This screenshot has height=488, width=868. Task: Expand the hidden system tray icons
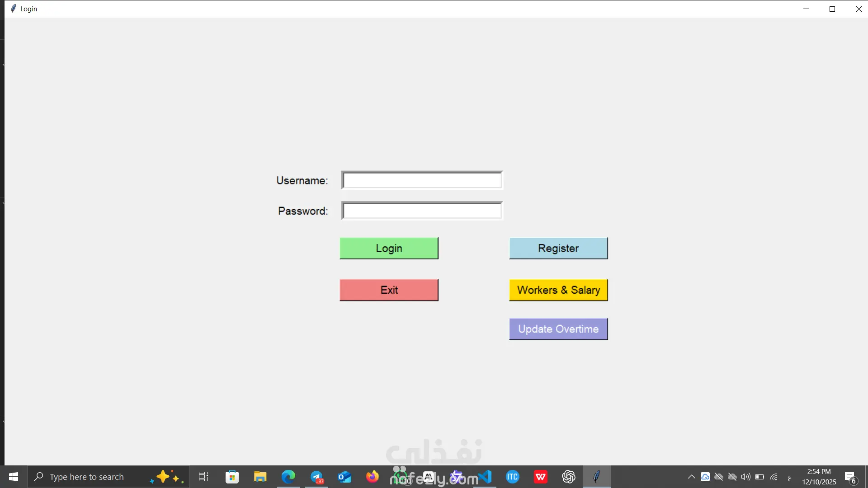pyautogui.click(x=691, y=477)
